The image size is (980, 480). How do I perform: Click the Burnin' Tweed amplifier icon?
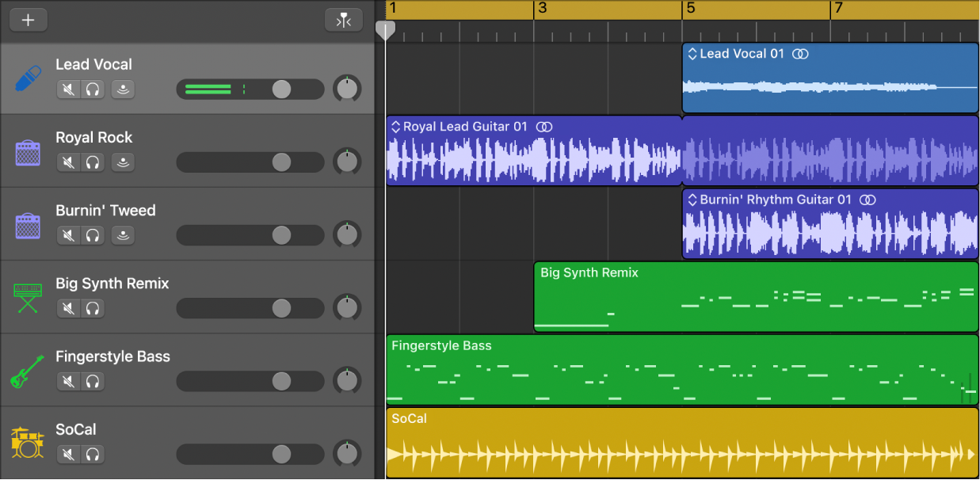point(28,225)
